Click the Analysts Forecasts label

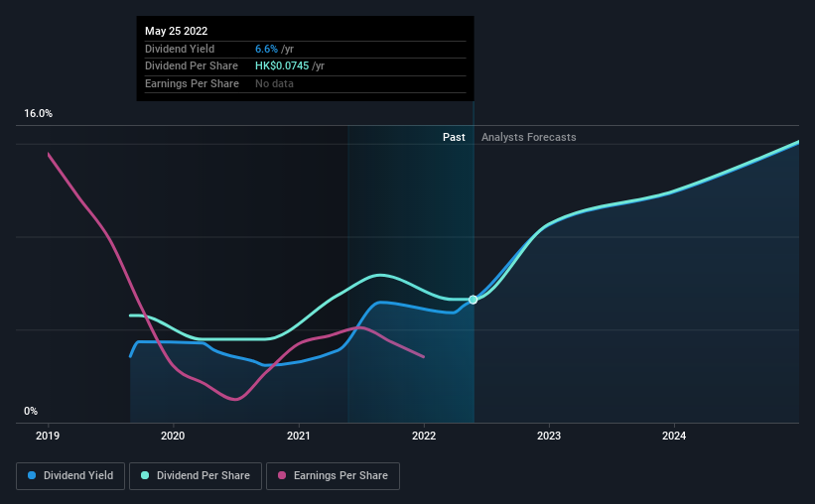pyautogui.click(x=528, y=137)
